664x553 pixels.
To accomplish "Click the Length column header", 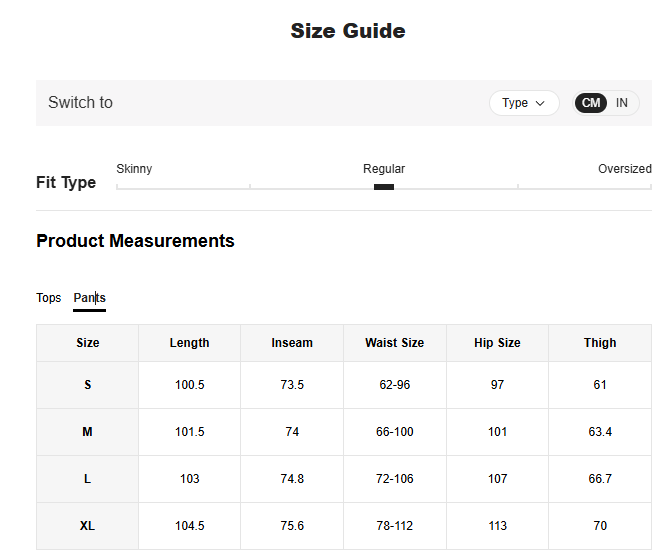I will click(x=189, y=343).
